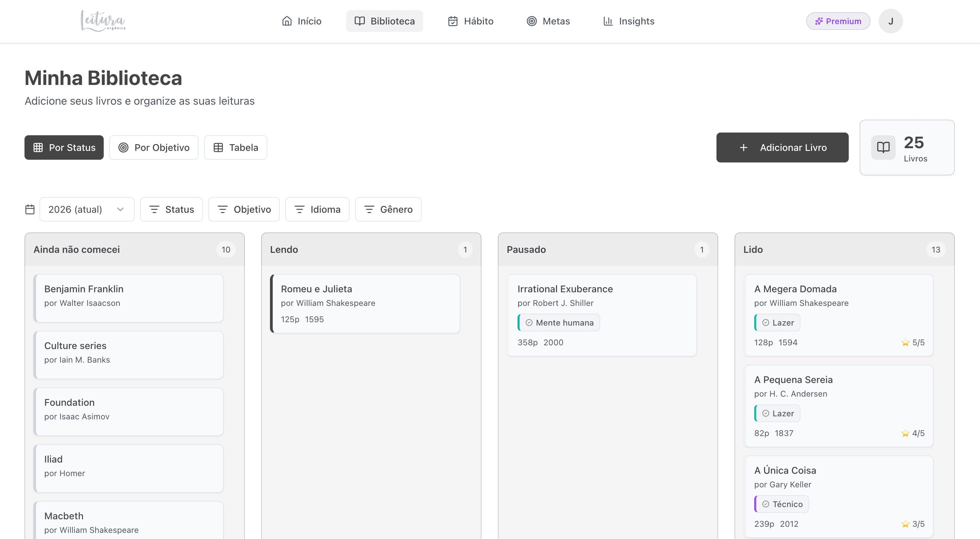The height and width of the screenshot is (539, 980).
Task: Click the star rating on A Megera Domada
Action: pos(913,343)
